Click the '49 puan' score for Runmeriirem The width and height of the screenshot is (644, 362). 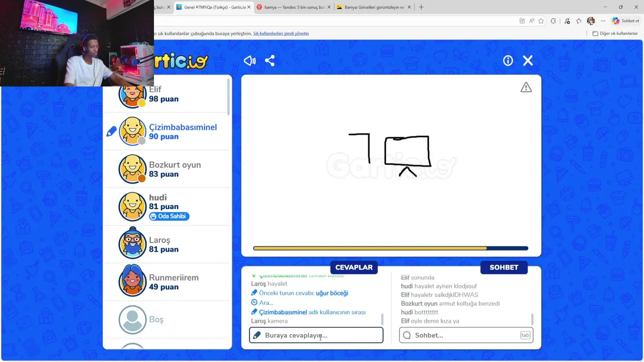pos(164,287)
